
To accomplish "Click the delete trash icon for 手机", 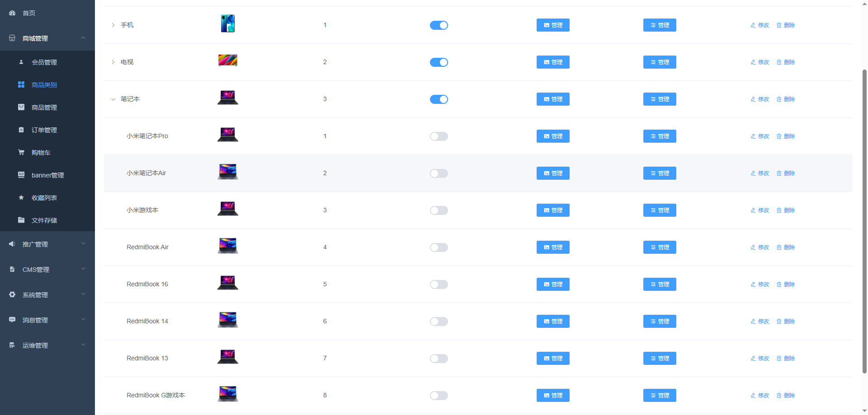I will [x=779, y=25].
